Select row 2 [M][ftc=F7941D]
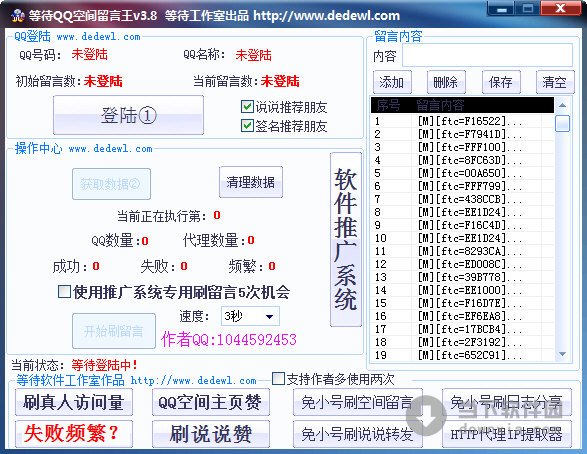Screen dimensions: 587x454 click(463, 134)
